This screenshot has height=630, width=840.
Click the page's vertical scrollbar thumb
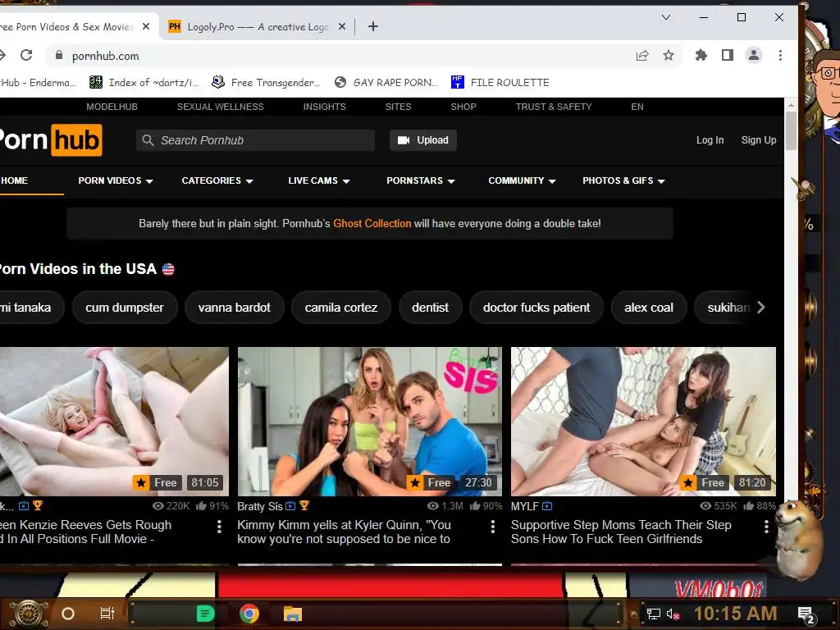(790, 130)
